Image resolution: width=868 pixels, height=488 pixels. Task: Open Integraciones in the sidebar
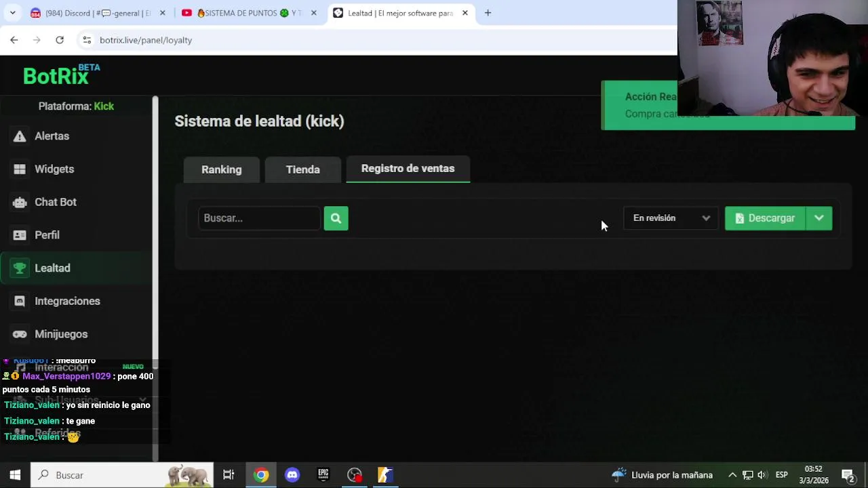click(67, 301)
